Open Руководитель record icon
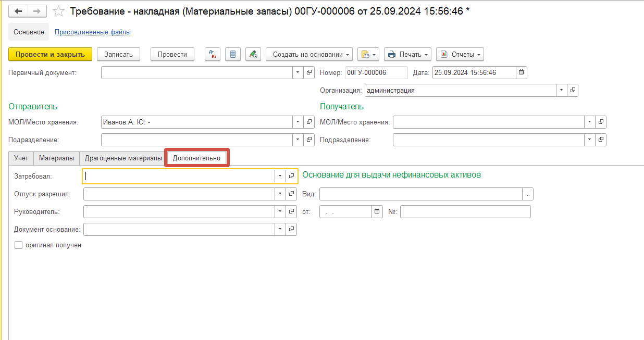Screen dimensions: 644x340 click(x=291, y=212)
